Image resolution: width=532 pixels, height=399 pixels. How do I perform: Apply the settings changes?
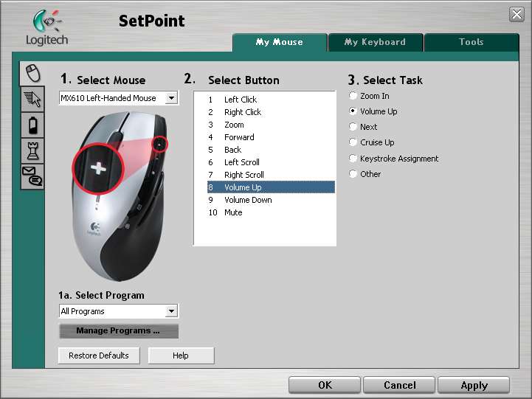coord(474,385)
